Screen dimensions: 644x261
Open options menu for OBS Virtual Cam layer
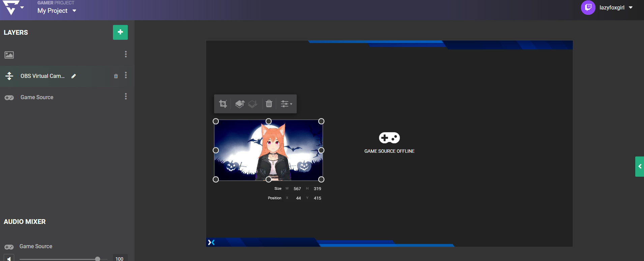126,75
